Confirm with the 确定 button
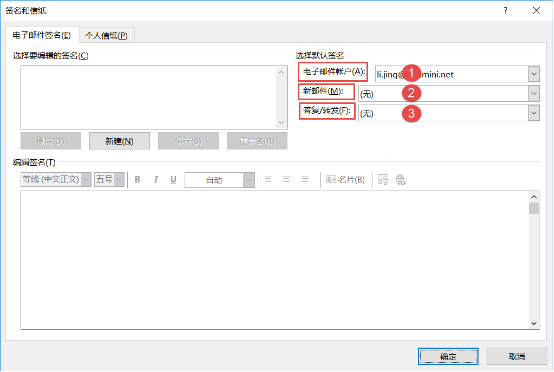The height and width of the screenshot is (372, 554). click(x=448, y=356)
